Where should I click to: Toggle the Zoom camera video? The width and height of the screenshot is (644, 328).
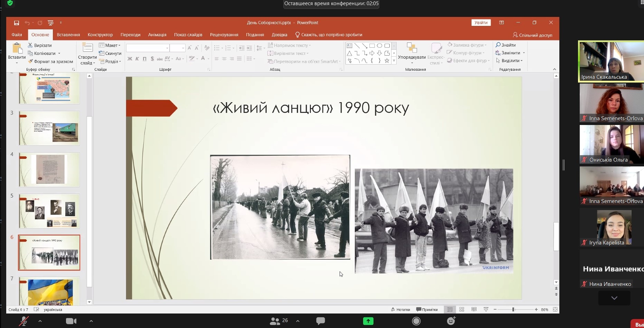[x=71, y=321]
